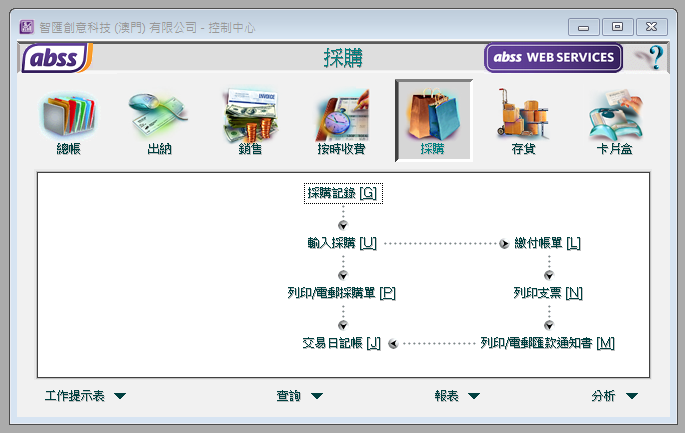Viewport: 685px width, 433px height.
Task: Open 繳付帳單 [L] pay bills
Action: (547, 243)
